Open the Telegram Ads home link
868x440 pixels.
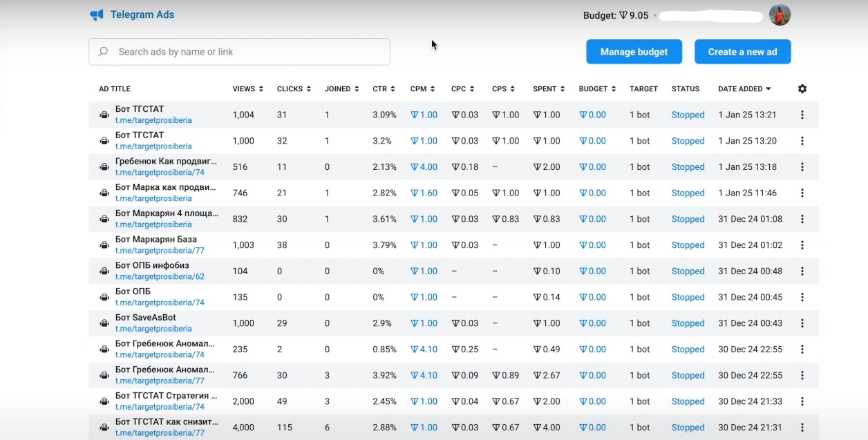pyautogui.click(x=132, y=15)
